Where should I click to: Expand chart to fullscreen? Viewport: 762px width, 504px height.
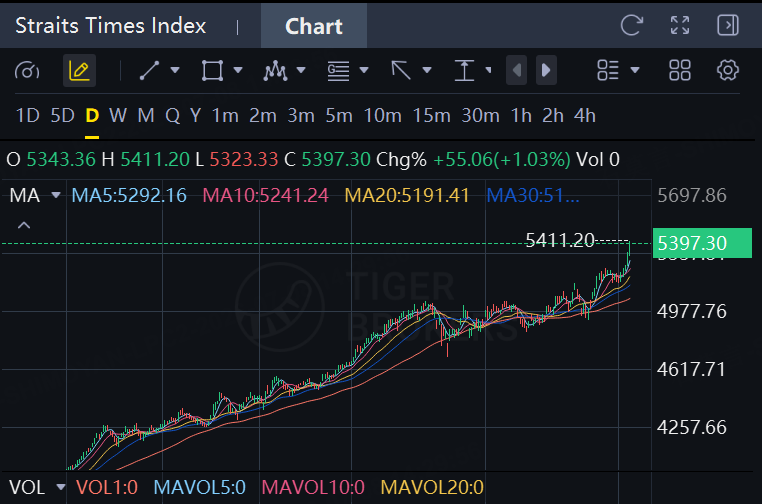(x=680, y=25)
